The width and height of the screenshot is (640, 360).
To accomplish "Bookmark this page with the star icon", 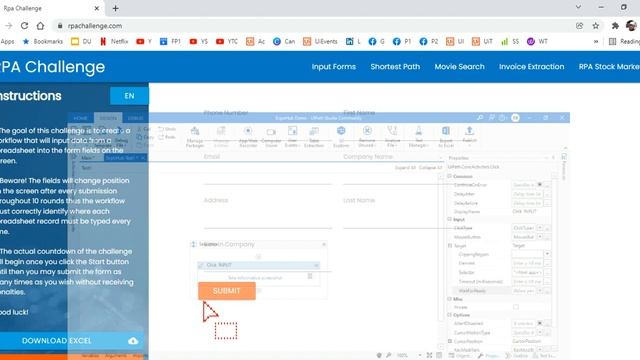I will coord(596,26).
